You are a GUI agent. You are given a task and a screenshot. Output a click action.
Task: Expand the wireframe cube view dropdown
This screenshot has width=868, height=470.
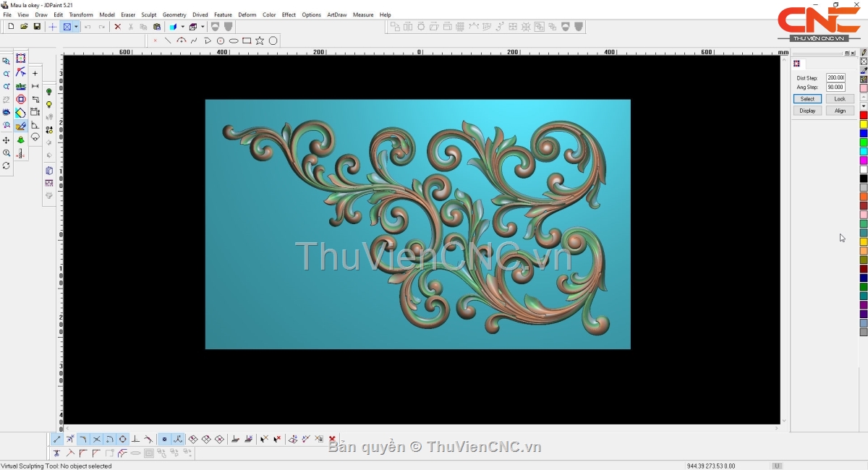click(203, 27)
